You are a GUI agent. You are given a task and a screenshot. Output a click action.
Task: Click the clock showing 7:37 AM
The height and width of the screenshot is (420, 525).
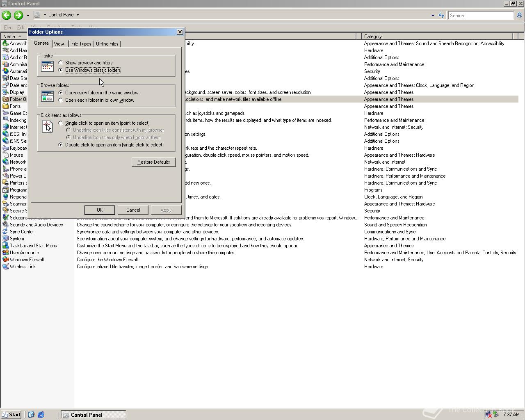[x=511, y=415]
